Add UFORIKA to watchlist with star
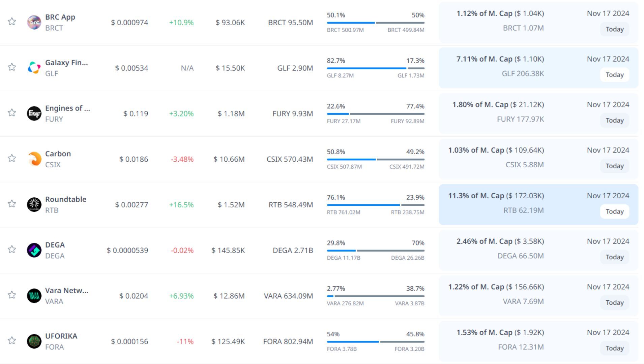This screenshot has height=364, width=644. click(x=12, y=340)
